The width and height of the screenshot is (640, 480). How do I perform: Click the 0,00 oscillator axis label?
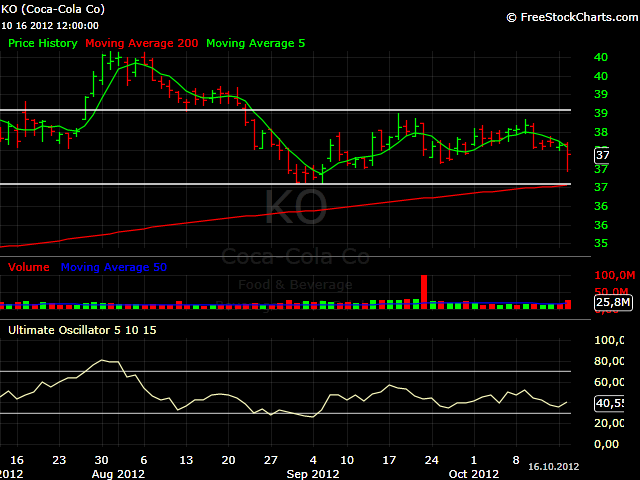(606, 444)
